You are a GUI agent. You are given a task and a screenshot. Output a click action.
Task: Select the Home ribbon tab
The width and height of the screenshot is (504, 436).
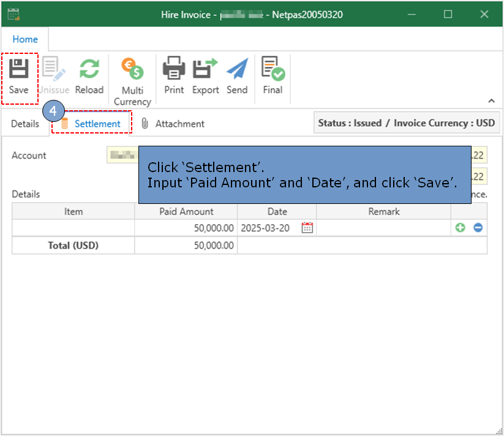(25, 39)
